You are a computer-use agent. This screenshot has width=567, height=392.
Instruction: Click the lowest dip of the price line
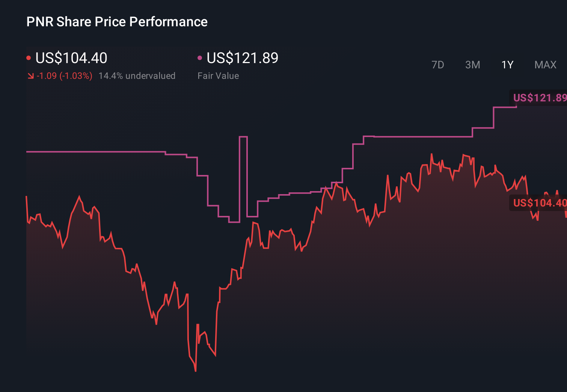195,371
